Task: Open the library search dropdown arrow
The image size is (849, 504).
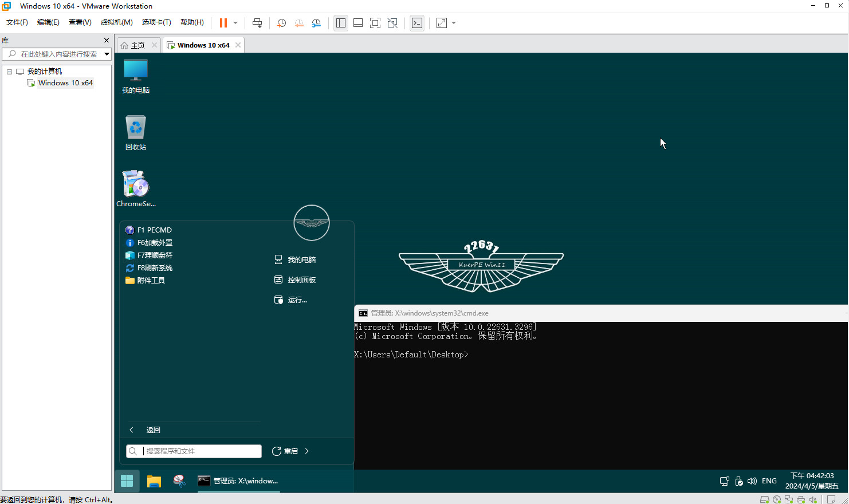Action: pyautogui.click(x=107, y=54)
